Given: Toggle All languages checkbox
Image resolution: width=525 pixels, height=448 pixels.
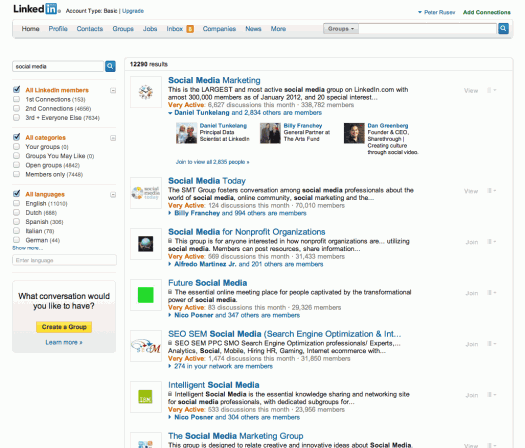Looking at the screenshot, I should 16,194.
